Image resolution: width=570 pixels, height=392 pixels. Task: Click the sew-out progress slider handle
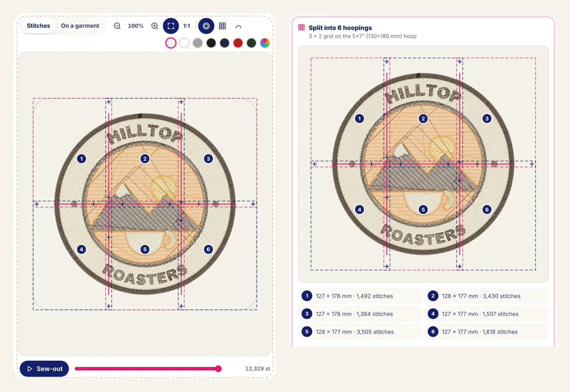pos(219,369)
